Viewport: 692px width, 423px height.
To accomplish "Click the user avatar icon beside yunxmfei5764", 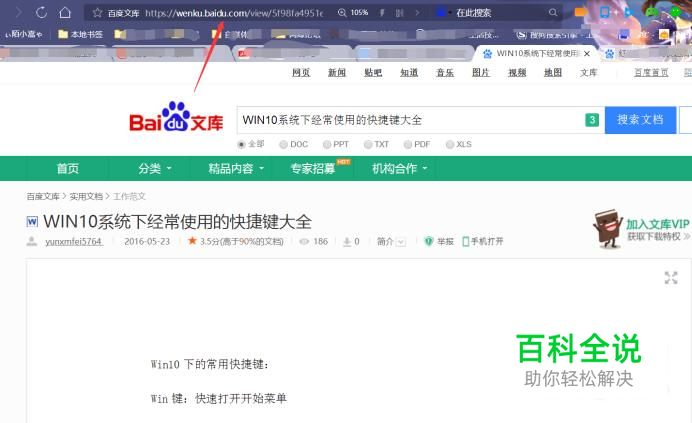I will tap(32, 241).
